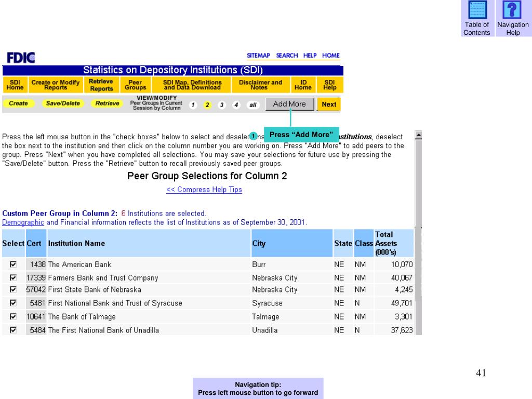The height and width of the screenshot is (399, 532).
Task: Click Compress Help Tips link
Action: (x=204, y=190)
